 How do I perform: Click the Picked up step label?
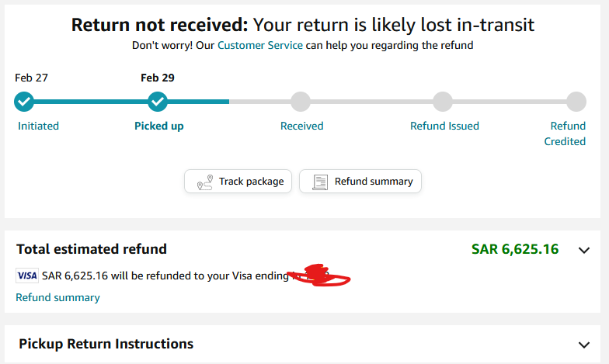click(158, 126)
